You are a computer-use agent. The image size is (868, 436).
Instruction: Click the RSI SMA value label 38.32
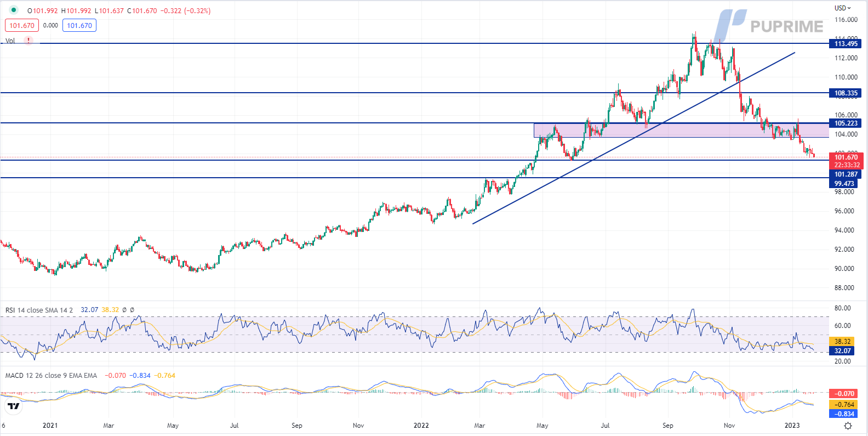tap(842, 341)
